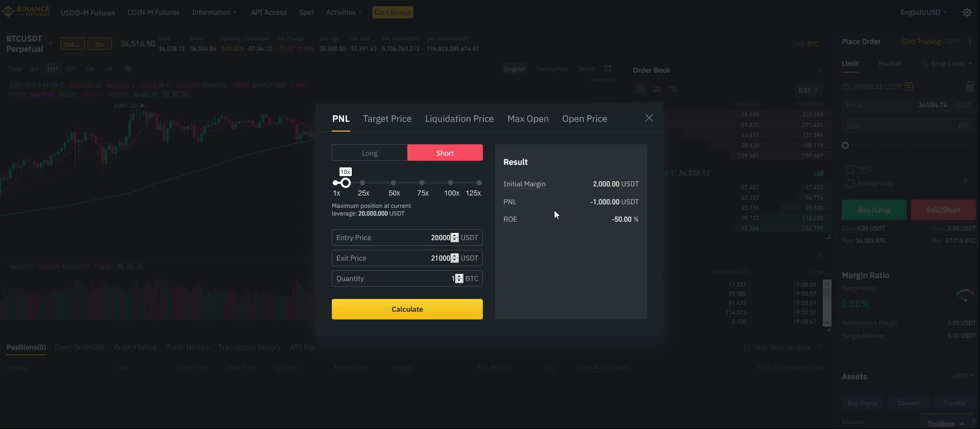Open the English/USD language selector

pyautogui.click(x=923, y=12)
